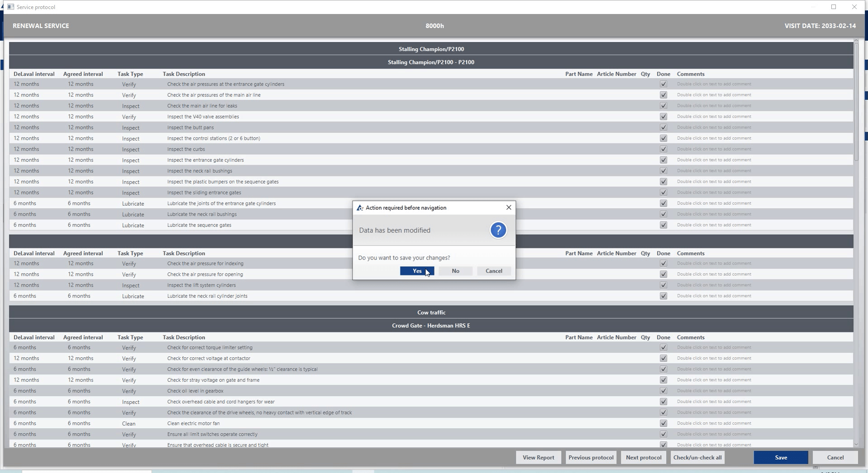This screenshot has height=473, width=868.
Task: Confirm saving changes with Yes
Action: click(x=417, y=271)
